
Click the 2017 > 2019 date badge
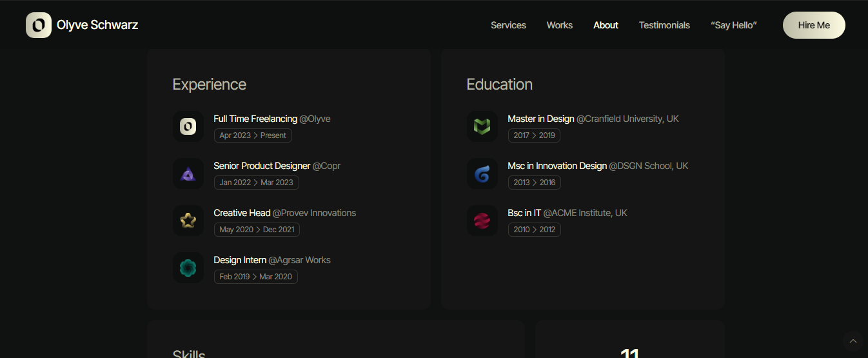[x=534, y=135]
